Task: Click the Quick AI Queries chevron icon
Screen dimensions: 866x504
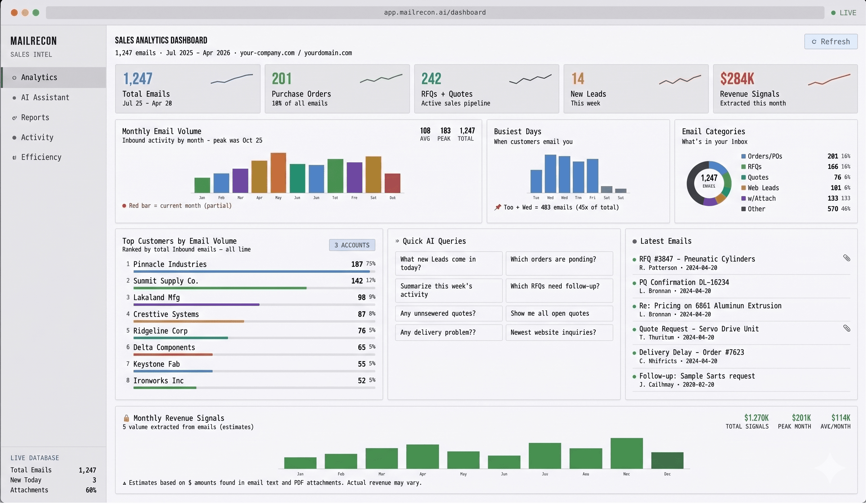Action: pos(397,241)
